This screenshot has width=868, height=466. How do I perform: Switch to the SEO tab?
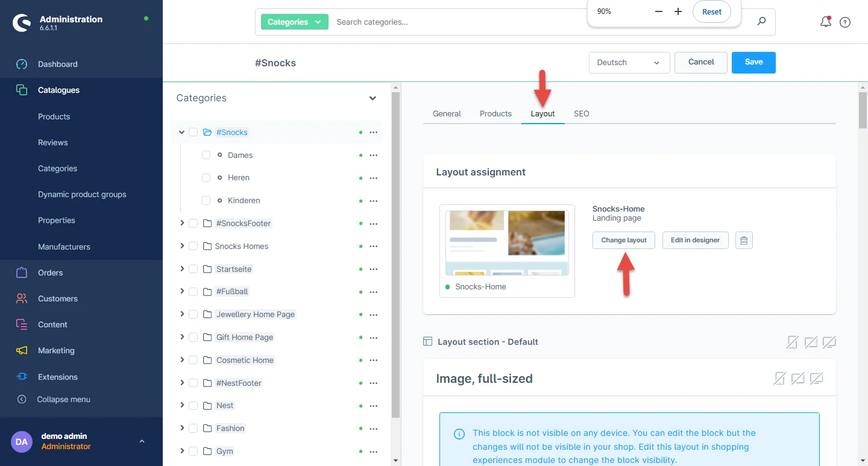point(581,113)
